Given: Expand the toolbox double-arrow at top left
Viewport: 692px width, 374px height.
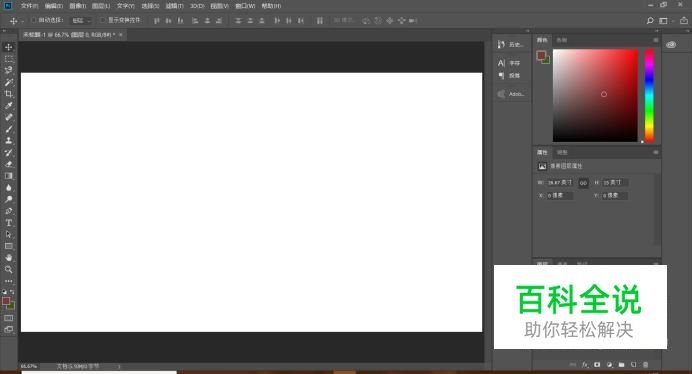Looking at the screenshot, I should click(x=4, y=31).
